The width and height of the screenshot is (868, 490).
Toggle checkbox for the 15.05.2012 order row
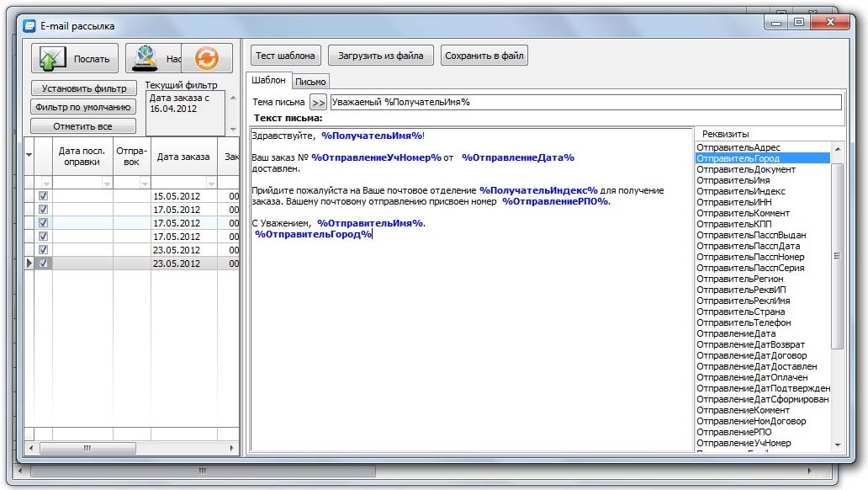pyautogui.click(x=44, y=196)
